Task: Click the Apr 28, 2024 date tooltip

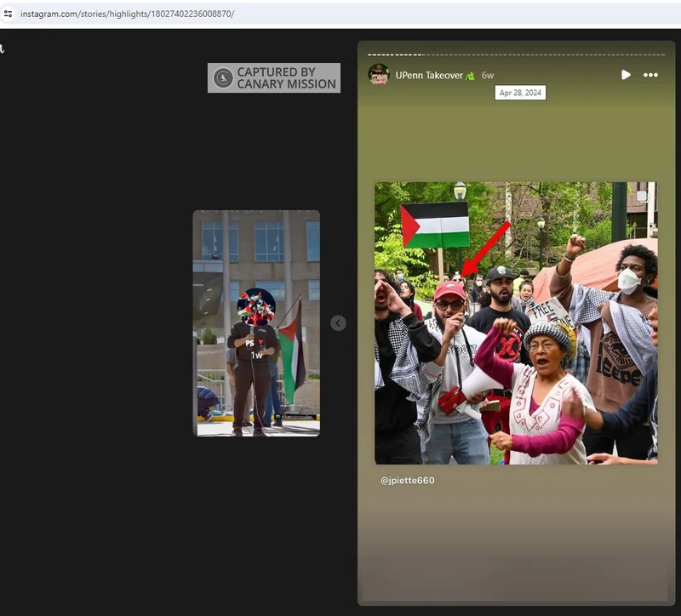Action: tap(520, 93)
